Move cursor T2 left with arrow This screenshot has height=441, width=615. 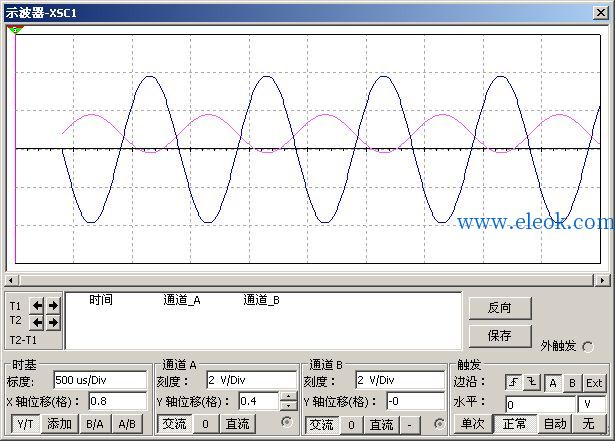point(37,323)
